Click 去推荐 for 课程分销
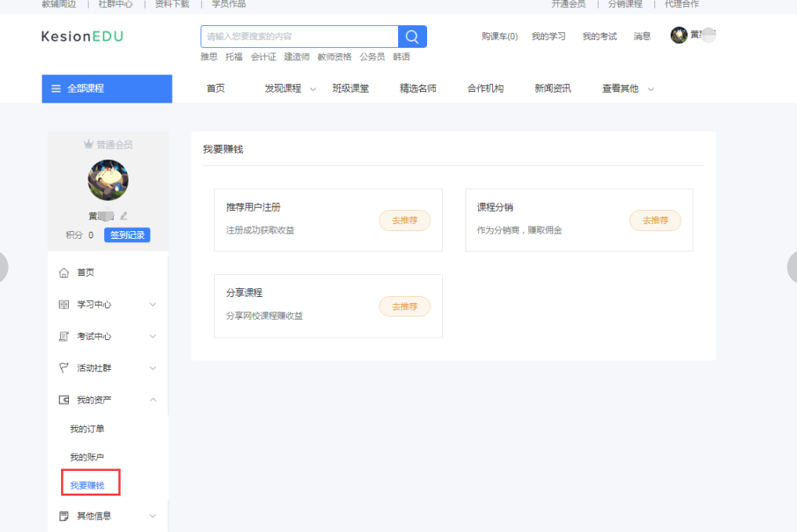Image resolution: width=797 pixels, height=532 pixels. pyautogui.click(x=655, y=220)
